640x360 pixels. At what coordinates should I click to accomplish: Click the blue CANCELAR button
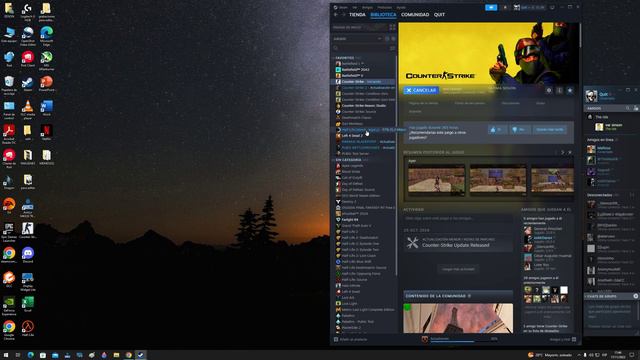point(421,90)
